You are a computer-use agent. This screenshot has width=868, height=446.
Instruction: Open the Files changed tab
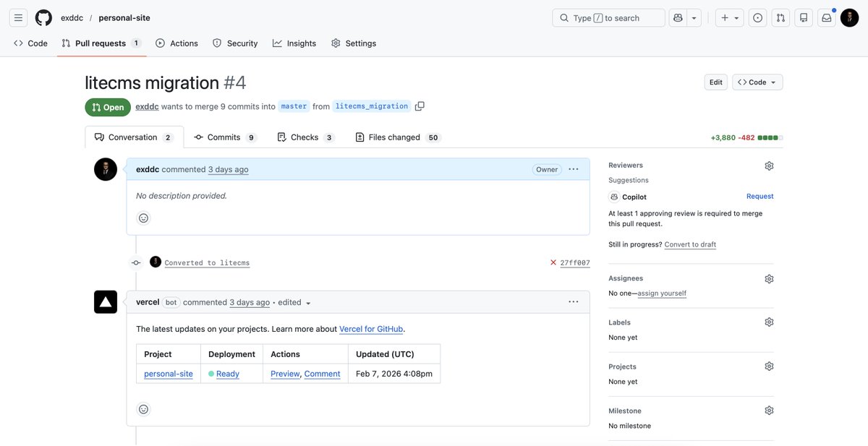398,137
